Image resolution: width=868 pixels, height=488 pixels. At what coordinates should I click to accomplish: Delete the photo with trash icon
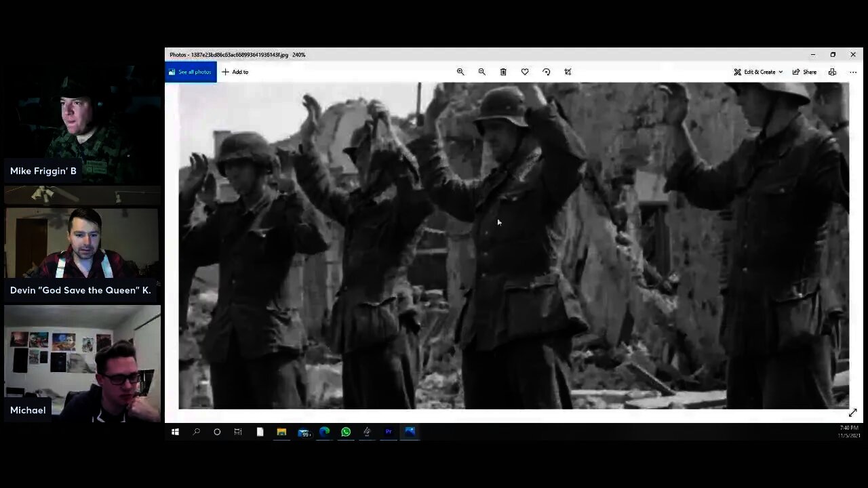point(503,72)
